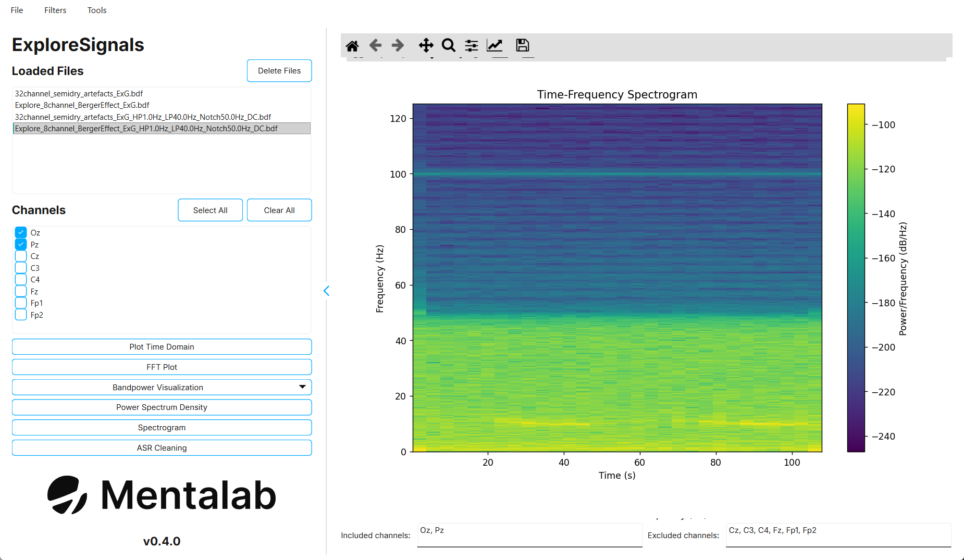Click the Excluded channels field
Viewport: 964px width, 560px height.
pyautogui.click(x=838, y=536)
